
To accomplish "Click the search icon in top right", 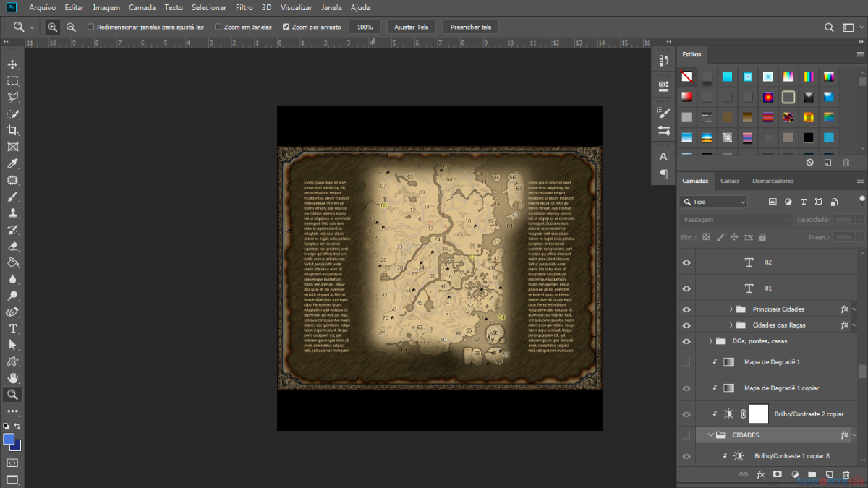I will [x=830, y=27].
